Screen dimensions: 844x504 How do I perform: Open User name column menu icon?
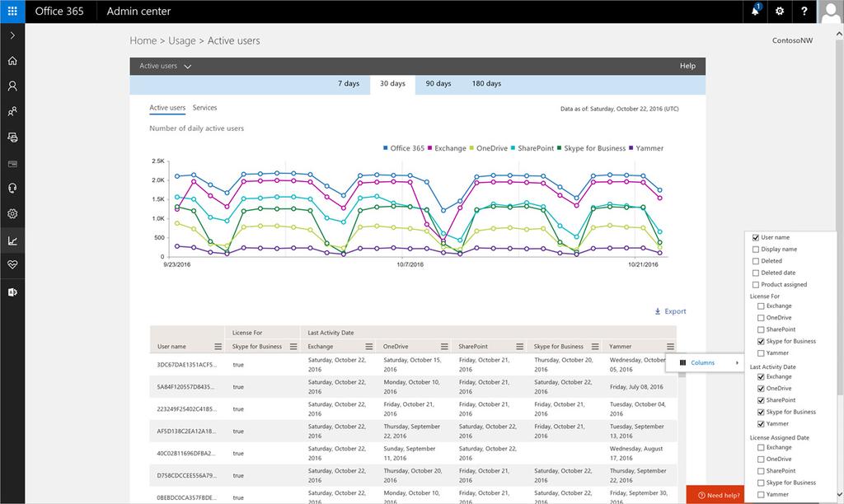(218, 347)
